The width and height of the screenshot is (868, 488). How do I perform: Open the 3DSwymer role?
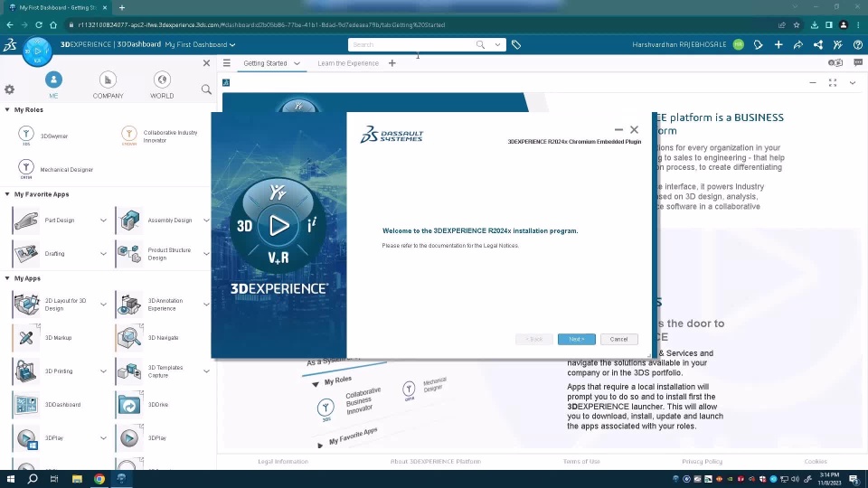coord(43,136)
